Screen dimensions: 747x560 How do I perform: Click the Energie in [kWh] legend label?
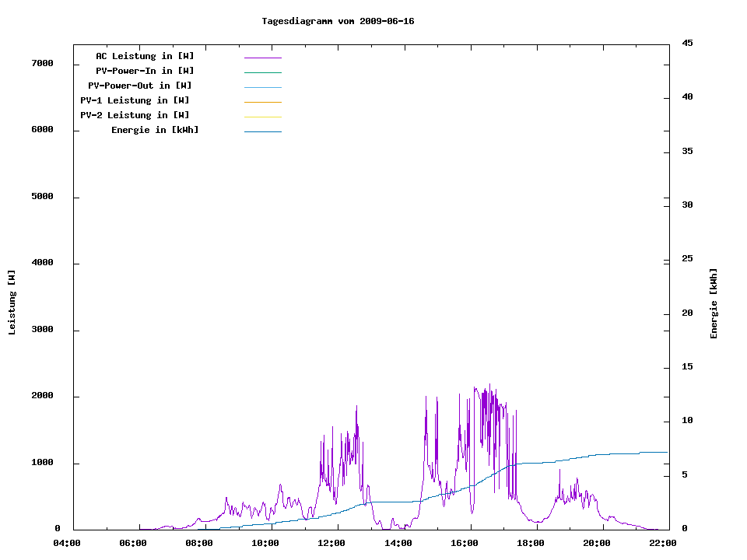point(155,130)
